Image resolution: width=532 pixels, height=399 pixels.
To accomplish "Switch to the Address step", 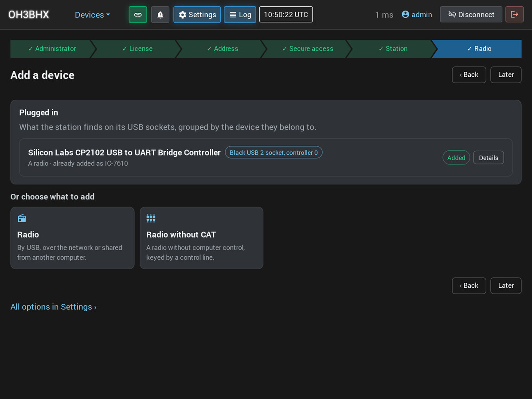I will click(x=222, y=49).
